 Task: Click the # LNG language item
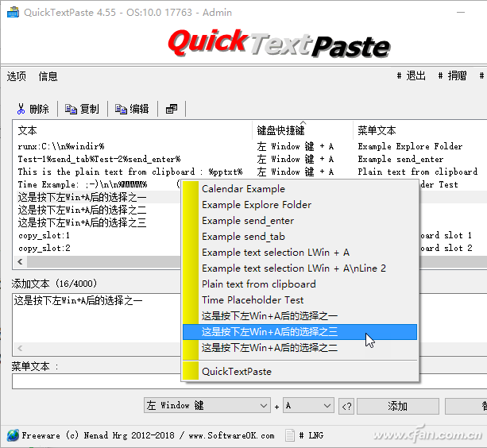311,435
